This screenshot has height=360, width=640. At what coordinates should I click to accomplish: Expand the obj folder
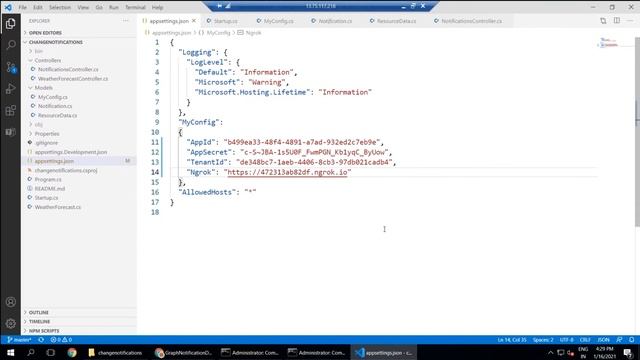[x=39, y=124]
